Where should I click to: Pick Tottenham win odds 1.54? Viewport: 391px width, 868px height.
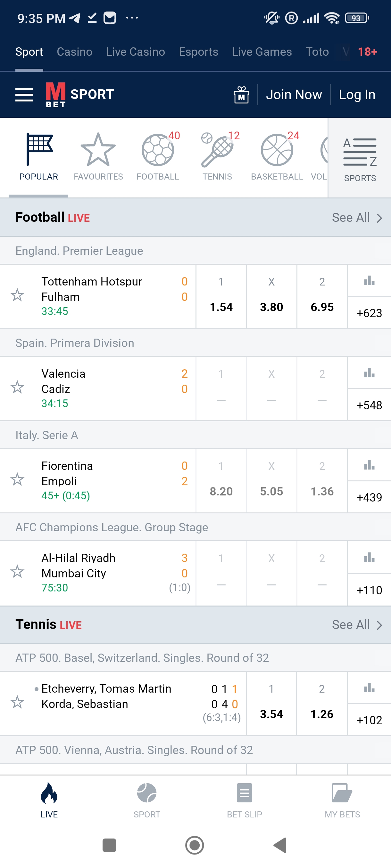click(221, 296)
